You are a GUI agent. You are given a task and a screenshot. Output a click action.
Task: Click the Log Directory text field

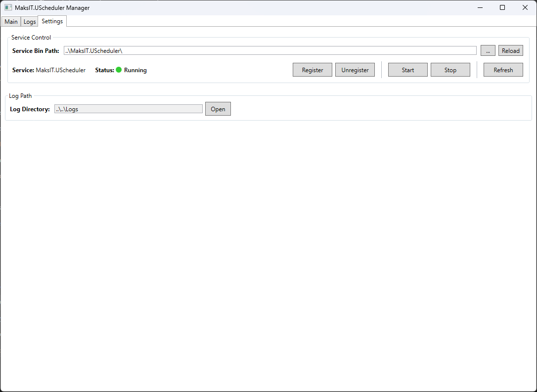tap(129, 109)
